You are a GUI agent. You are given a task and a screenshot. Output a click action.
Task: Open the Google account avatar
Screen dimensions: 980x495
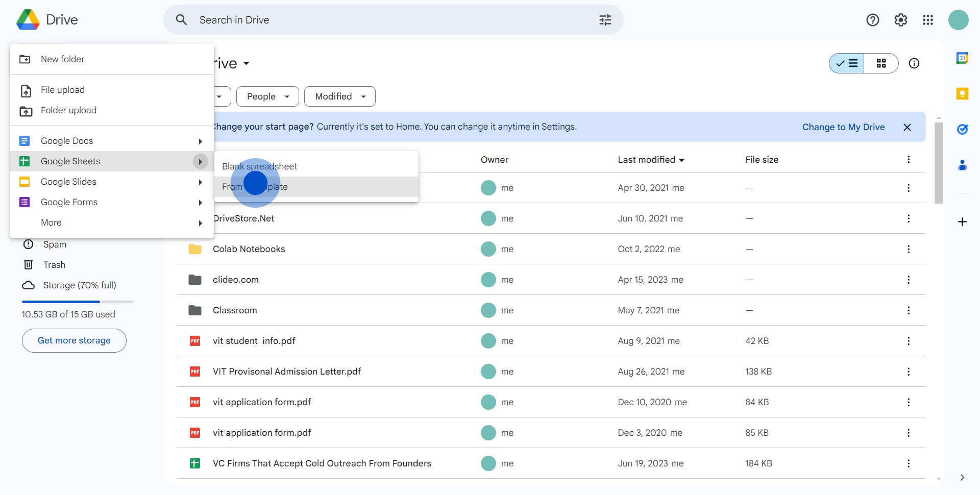959,20
